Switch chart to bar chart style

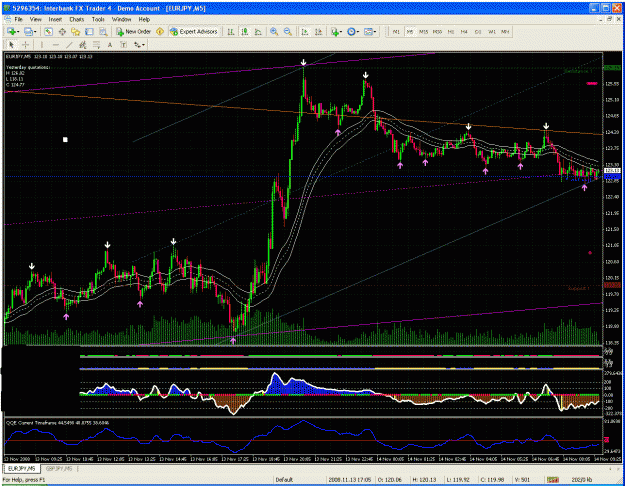[x=231, y=32]
